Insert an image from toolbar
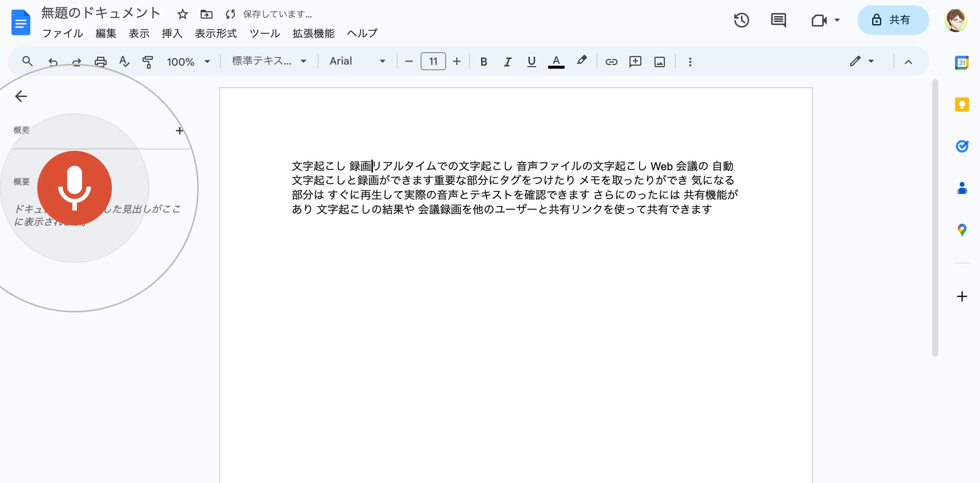Viewport: 980px width, 483px height. 659,61
